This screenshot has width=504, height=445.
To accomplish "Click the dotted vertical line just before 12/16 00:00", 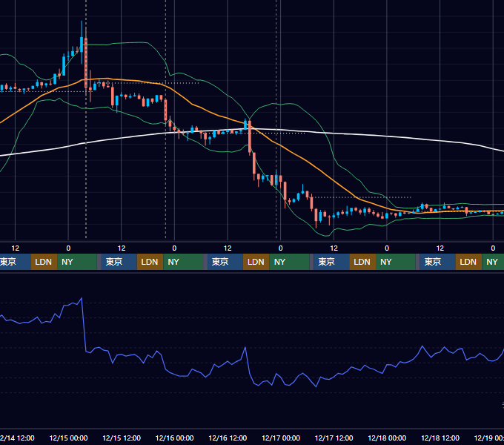I will point(165,119).
